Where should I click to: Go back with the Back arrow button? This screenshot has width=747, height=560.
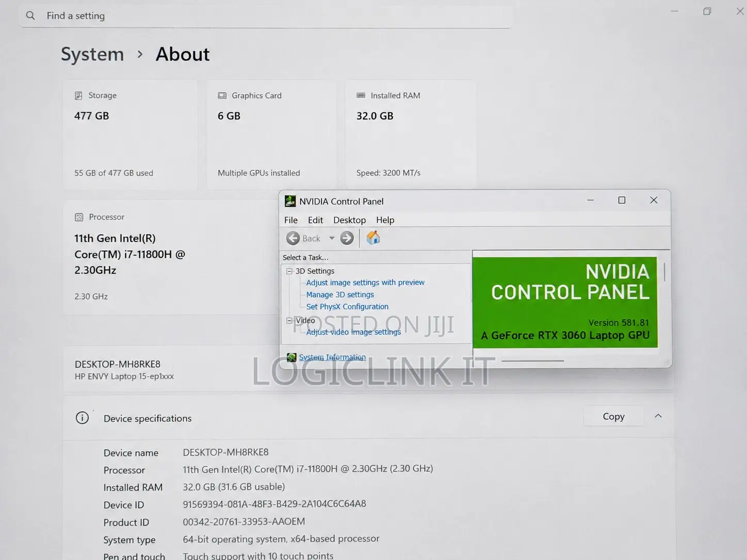point(303,238)
